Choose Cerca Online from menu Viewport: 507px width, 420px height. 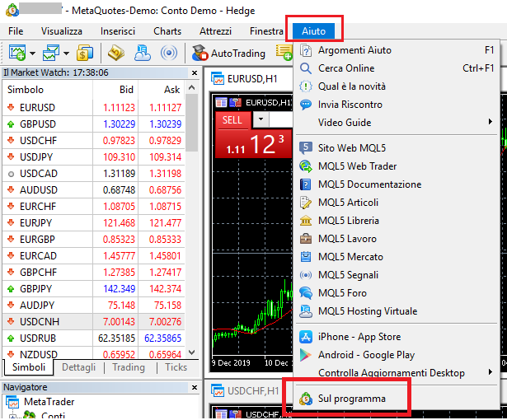point(397,68)
